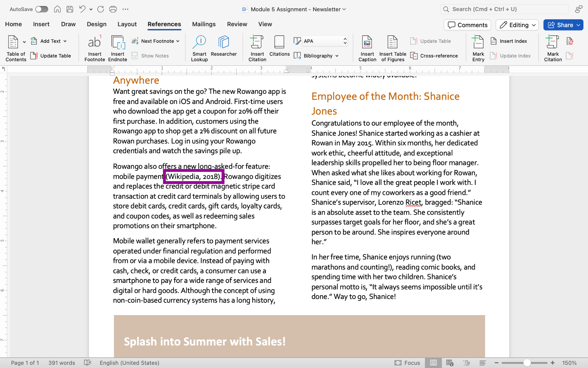Open the more commands ellipsis
This screenshot has width=588, height=368.
pos(125,9)
